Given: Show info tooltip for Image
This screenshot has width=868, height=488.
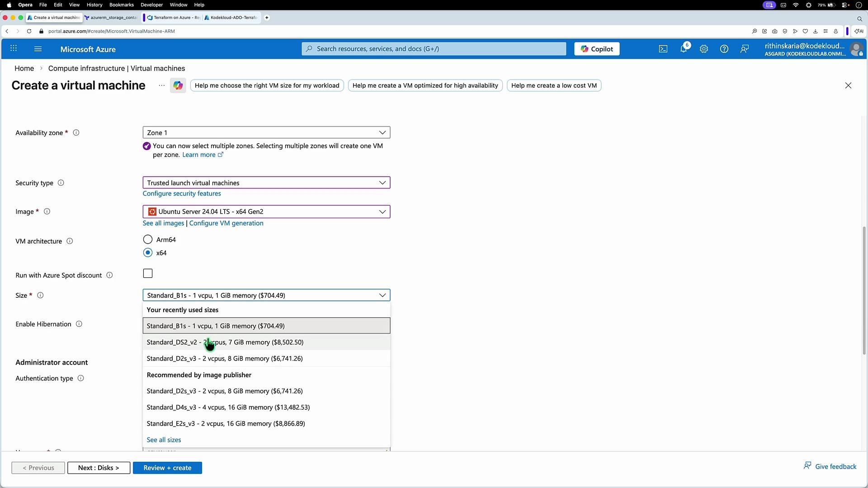Looking at the screenshot, I should pos(47,211).
